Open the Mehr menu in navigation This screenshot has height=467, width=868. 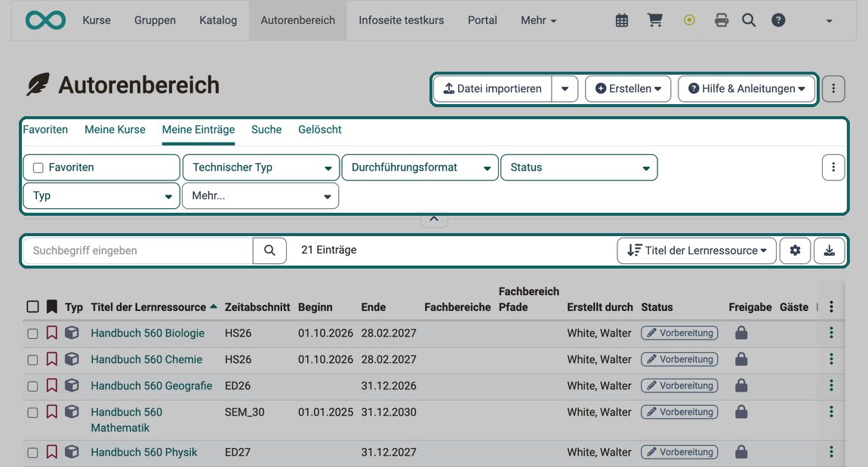click(x=538, y=20)
